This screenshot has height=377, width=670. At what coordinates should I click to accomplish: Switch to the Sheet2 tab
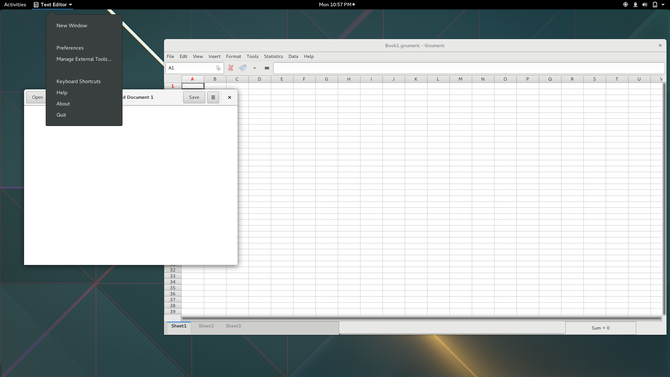tap(206, 326)
